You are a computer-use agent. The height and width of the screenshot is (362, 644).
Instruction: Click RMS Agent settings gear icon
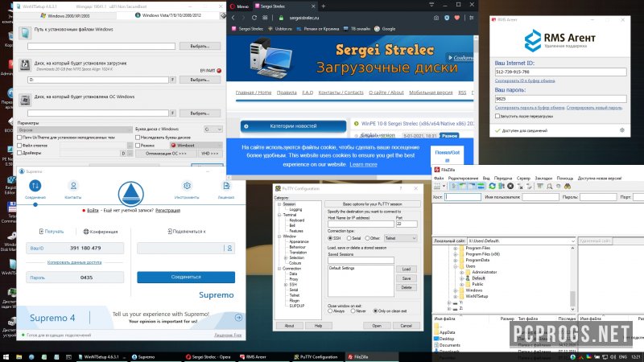point(622,130)
